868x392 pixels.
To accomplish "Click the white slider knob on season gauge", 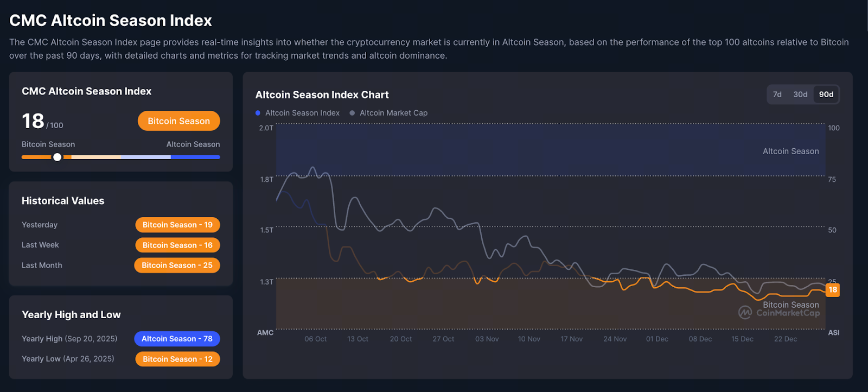I will 57,157.
